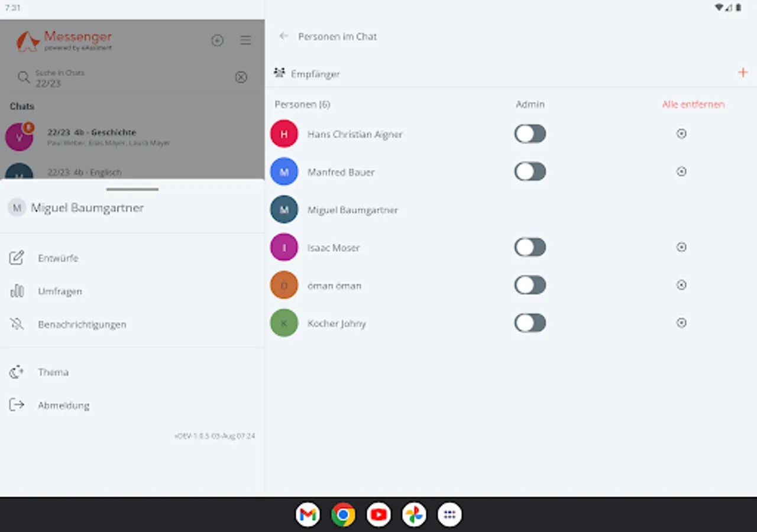The image size is (757, 532).
Task: Click the Empfänger group icon
Action: point(280,73)
